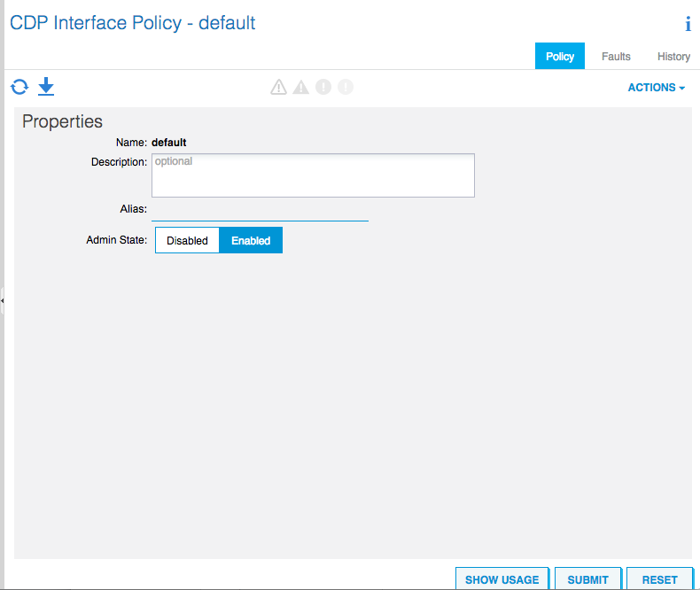Click the outlined warning triangle fault icon

click(278, 87)
